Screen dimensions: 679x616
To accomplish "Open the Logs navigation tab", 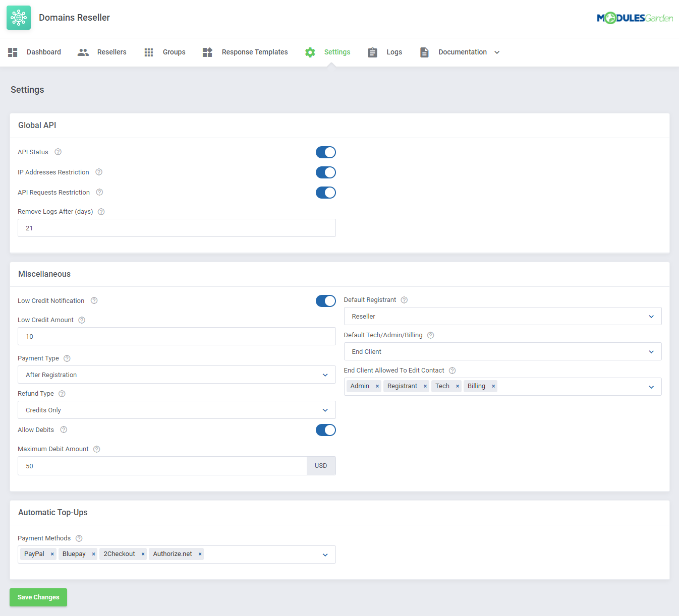I will coord(393,52).
